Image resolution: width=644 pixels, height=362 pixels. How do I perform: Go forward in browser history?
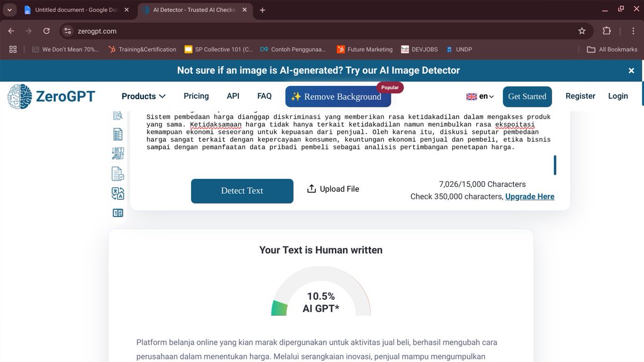(29, 31)
